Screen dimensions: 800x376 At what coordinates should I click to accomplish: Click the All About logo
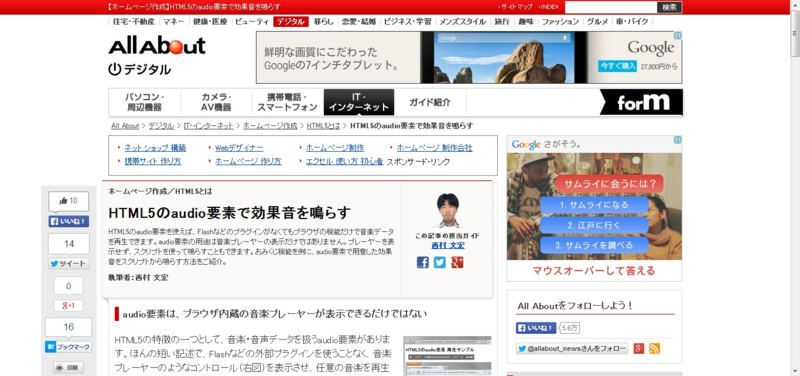point(157,46)
